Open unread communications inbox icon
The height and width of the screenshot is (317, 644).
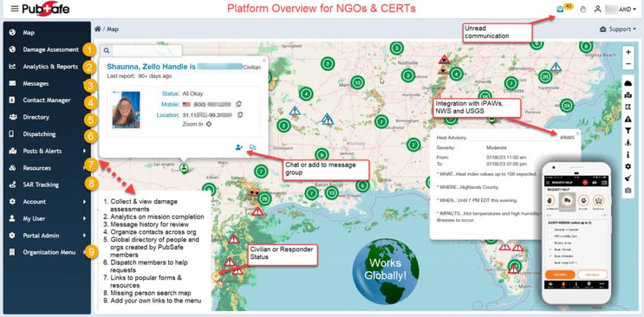pos(560,9)
